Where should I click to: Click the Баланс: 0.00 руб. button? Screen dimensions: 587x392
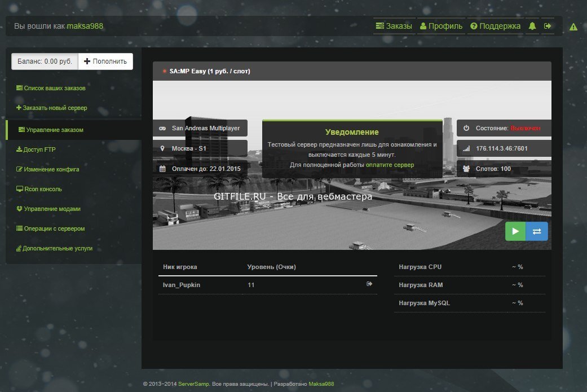[x=45, y=61]
